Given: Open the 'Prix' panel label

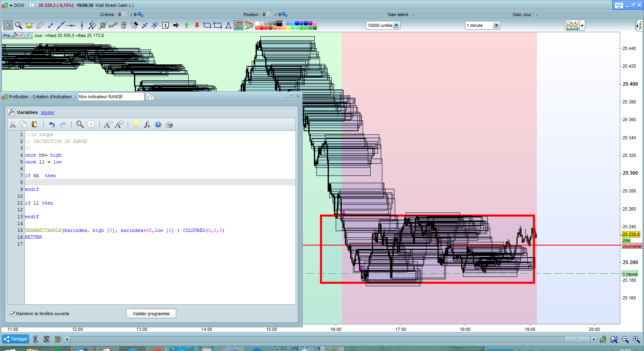Looking at the screenshot, I should [7, 35].
